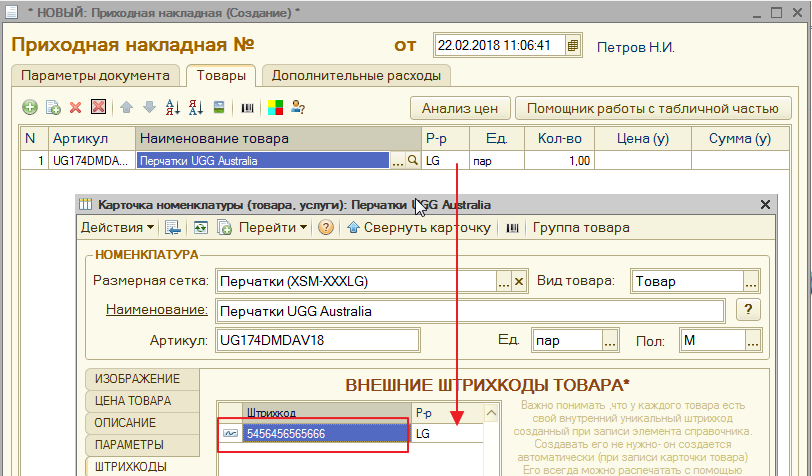Click the person with question mark icon
This screenshot has width=812, height=476.
[298, 108]
